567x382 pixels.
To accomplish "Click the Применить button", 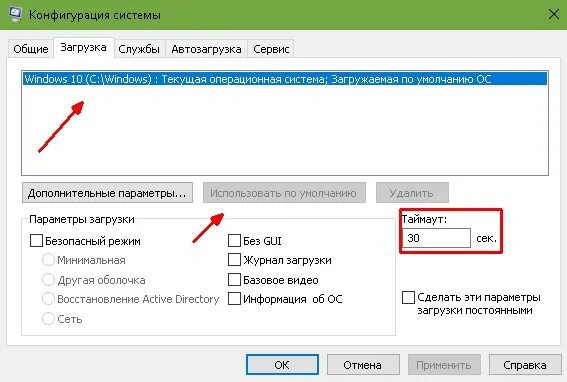I will (444, 365).
